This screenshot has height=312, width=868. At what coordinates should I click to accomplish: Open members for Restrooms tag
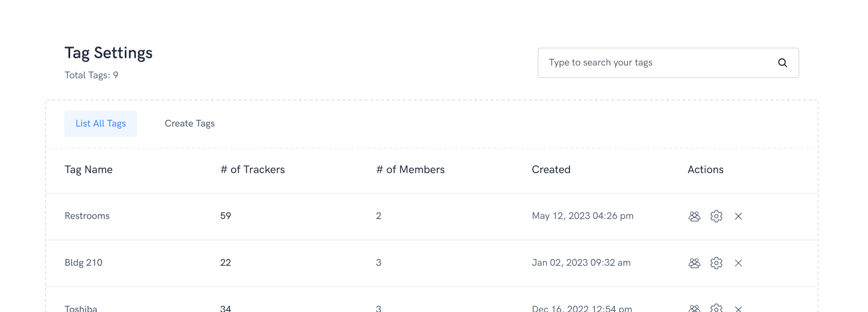coord(694,216)
